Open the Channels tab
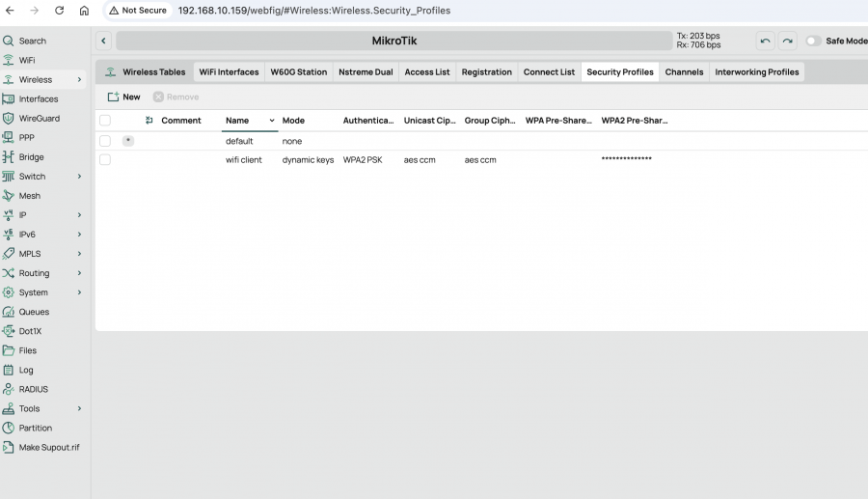868x499 pixels. click(684, 72)
